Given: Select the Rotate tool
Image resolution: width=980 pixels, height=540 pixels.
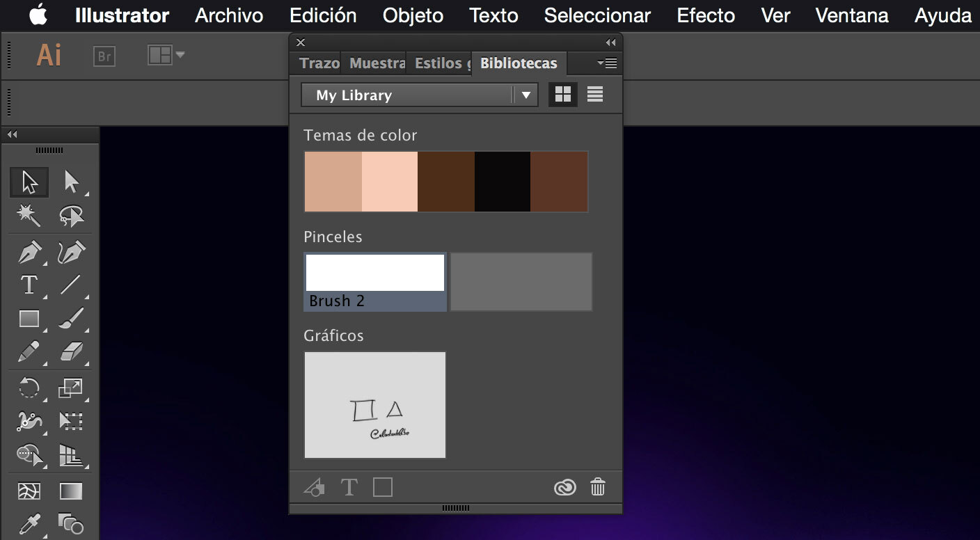Looking at the screenshot, I should (x=29, y=387).
